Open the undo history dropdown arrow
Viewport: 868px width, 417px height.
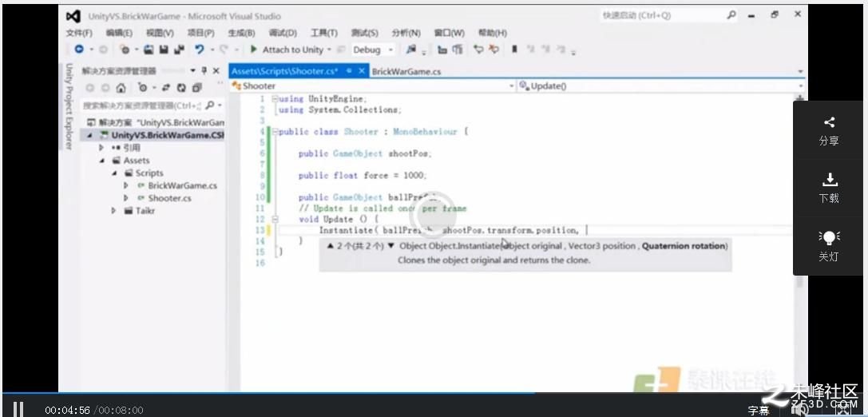pyautogui.click(x=212, y=50)
